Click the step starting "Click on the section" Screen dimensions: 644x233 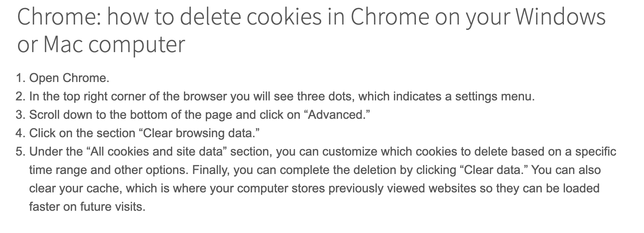point(145,133)
